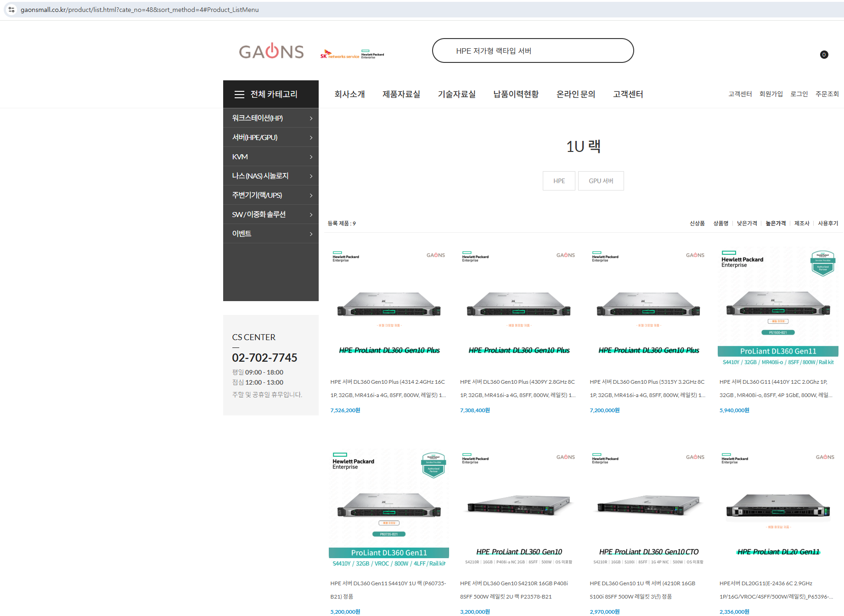Open 온라인 문의 menu
The height and width of the screenshot is (616, 844).
tap(576, 94)
